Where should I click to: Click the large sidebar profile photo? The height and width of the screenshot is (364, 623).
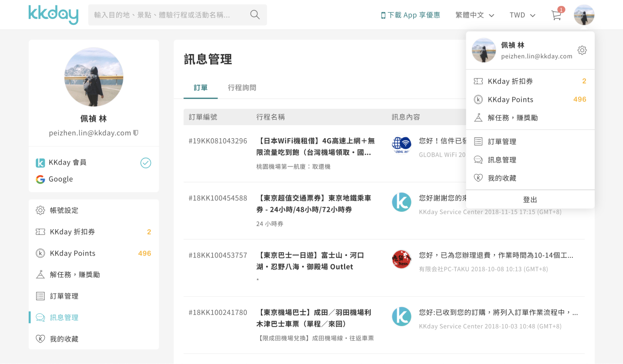click(93, 77)
